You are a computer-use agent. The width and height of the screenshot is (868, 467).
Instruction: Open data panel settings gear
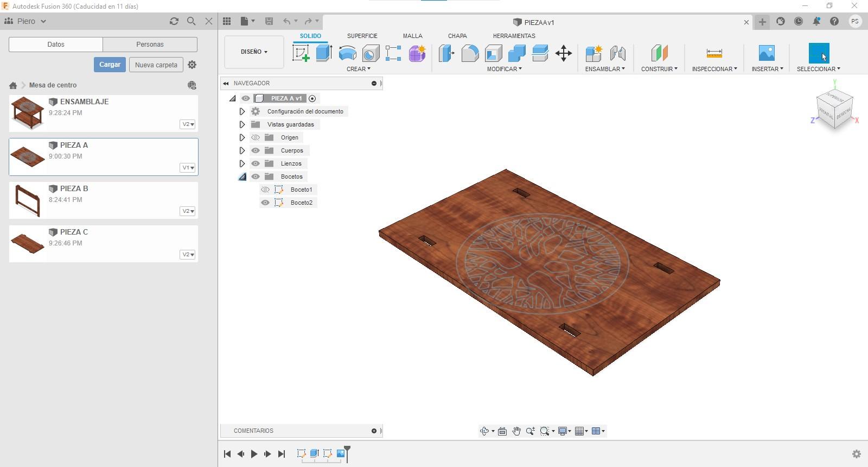192,65
